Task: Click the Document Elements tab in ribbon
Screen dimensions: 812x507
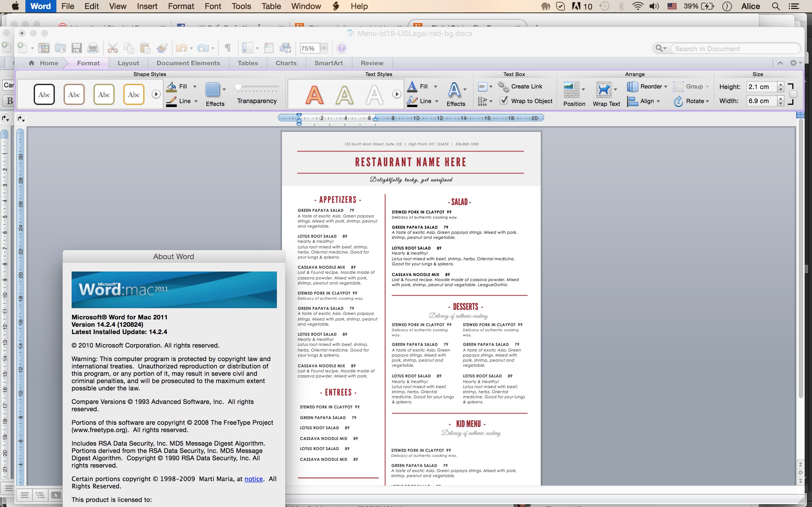Action: click(x=188, y=63)
